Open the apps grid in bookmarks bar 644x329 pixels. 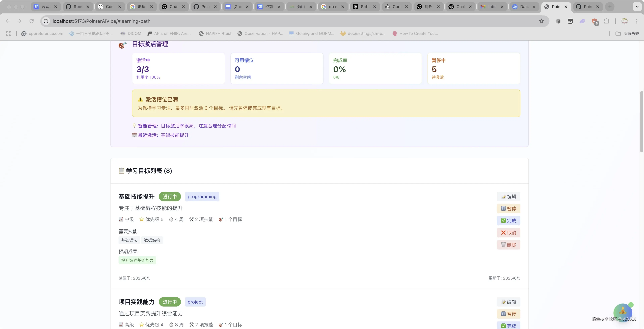pyautogui.click(x=9, y=34)
